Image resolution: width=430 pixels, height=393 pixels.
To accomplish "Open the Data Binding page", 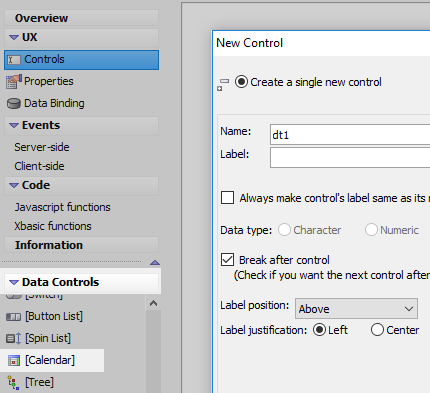I will click(54, 103).
